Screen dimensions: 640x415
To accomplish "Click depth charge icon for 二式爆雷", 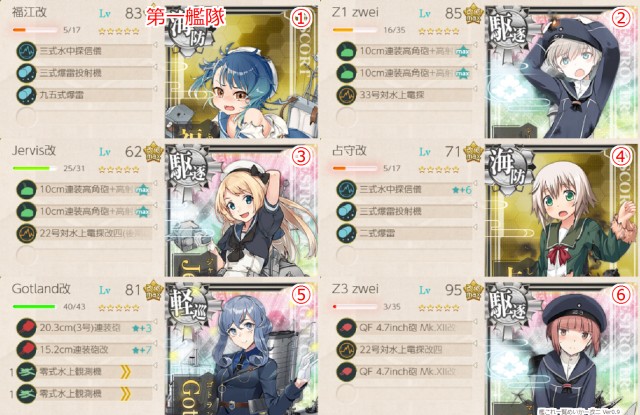I will (346, 233).
